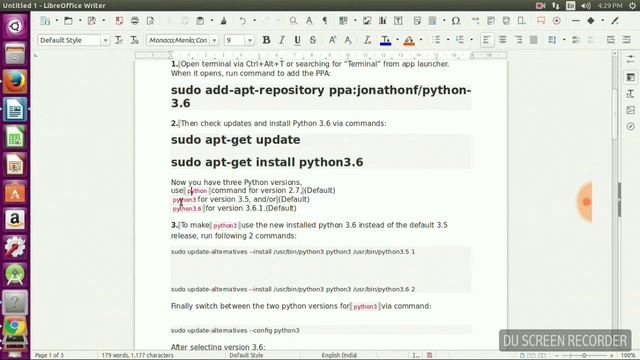
Task: Expand Paste options dropdown arrow
Action: (x=212, y=21)
